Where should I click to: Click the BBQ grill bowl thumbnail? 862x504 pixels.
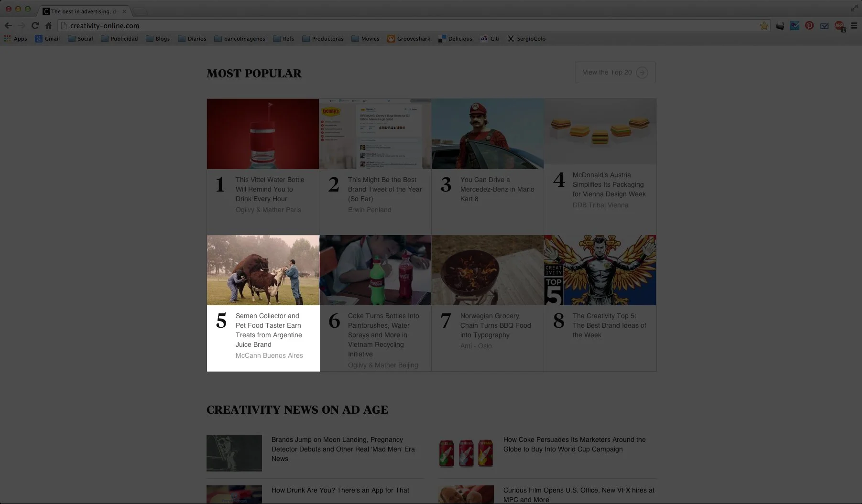coord(488,270)
